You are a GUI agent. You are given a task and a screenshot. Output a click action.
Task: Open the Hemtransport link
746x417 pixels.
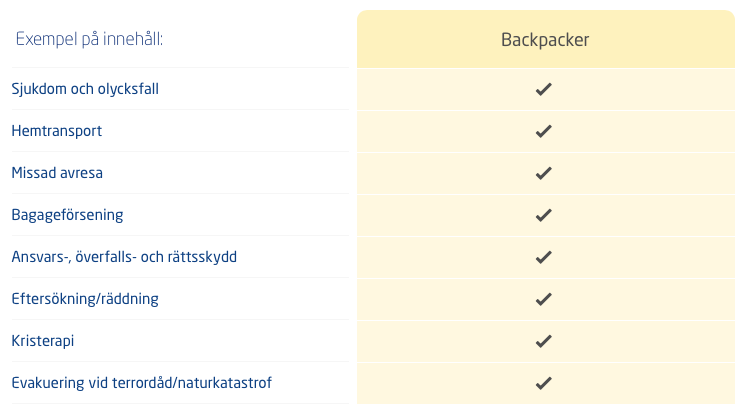point(57,131)
